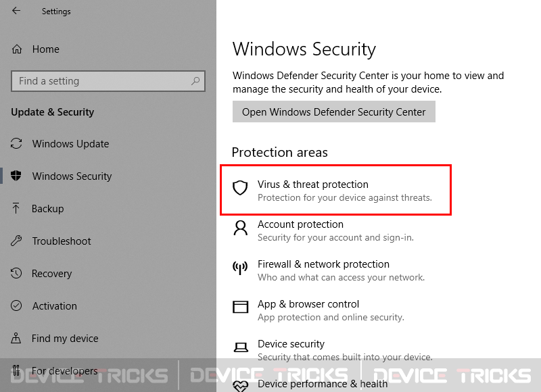Focus the Find a setting search box

(x=108, y=81)
